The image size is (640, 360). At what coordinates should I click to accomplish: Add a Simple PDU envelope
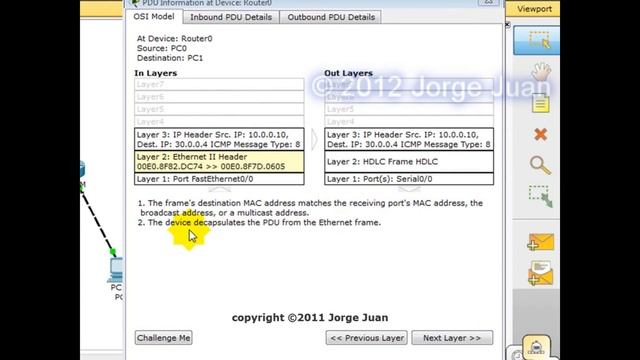(x=540, y=242)
